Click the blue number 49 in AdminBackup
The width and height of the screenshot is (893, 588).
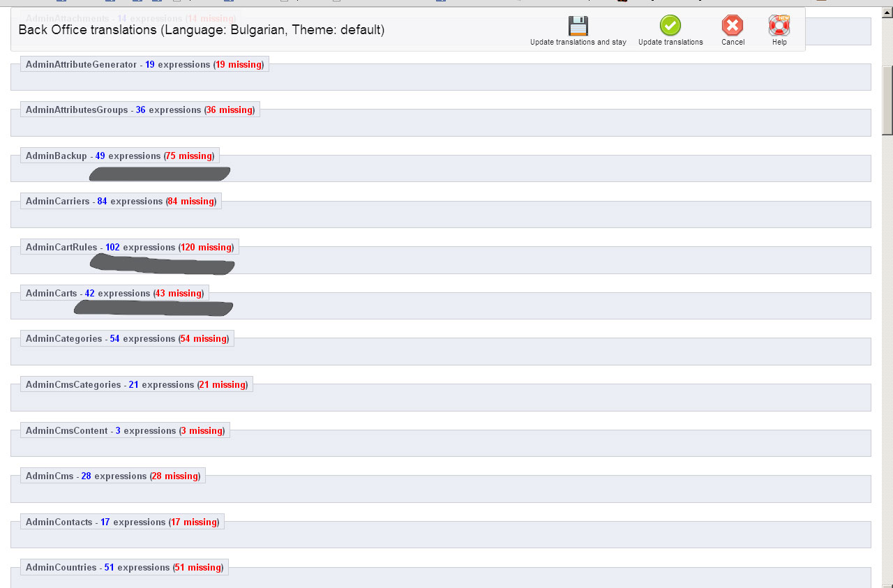100,156
